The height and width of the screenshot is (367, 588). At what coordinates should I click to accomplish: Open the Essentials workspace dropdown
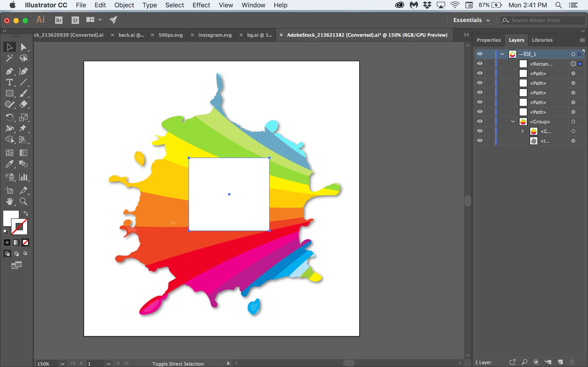tap(471, 20)
